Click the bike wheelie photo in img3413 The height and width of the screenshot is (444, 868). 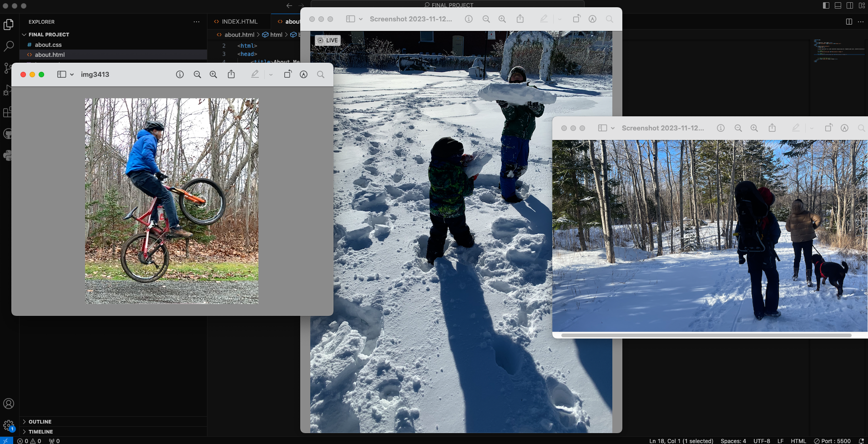(x=172, y=201)
